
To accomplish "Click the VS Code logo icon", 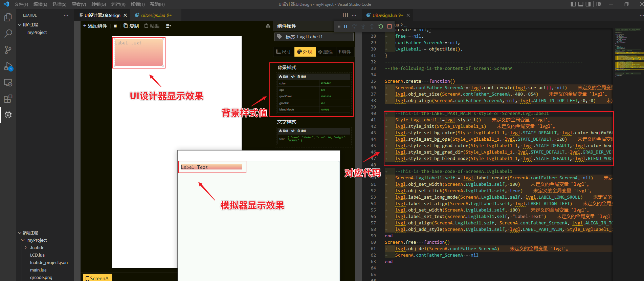I will (6, 4).
